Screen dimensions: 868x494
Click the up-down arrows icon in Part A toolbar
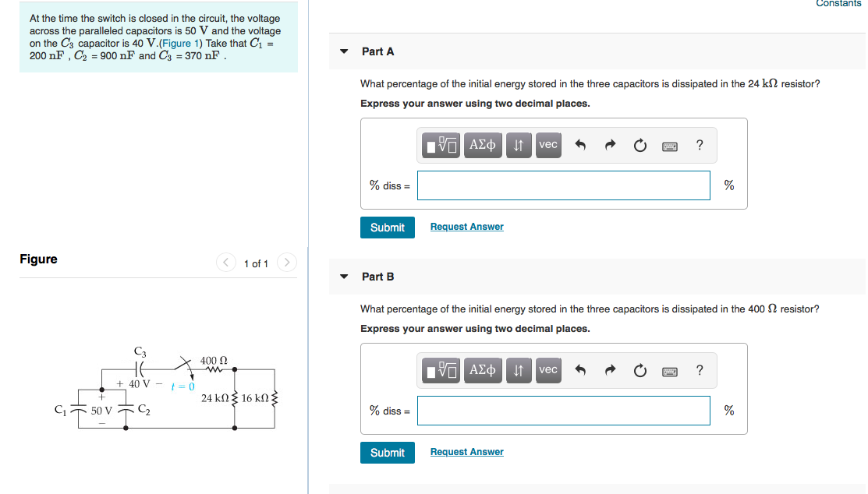pos(518,145)
